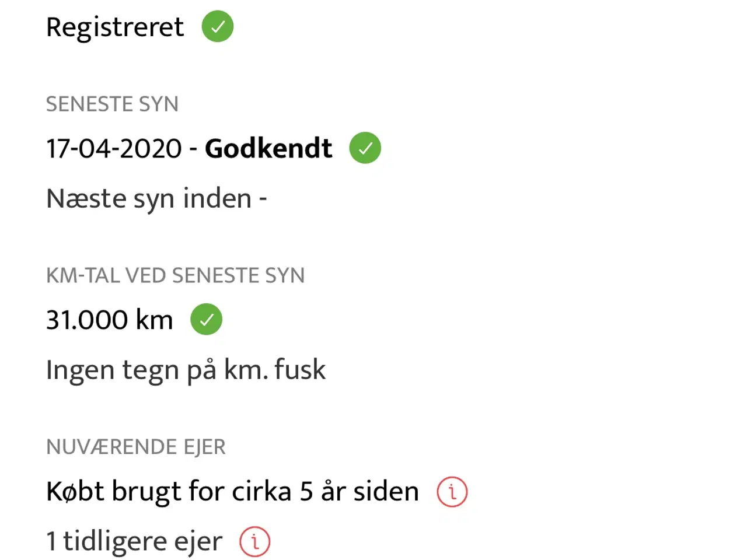The height and width of the screenshot is (560, 747).
Task: Click the dash after 17-04-2020
Action: [x=193, y=150]
